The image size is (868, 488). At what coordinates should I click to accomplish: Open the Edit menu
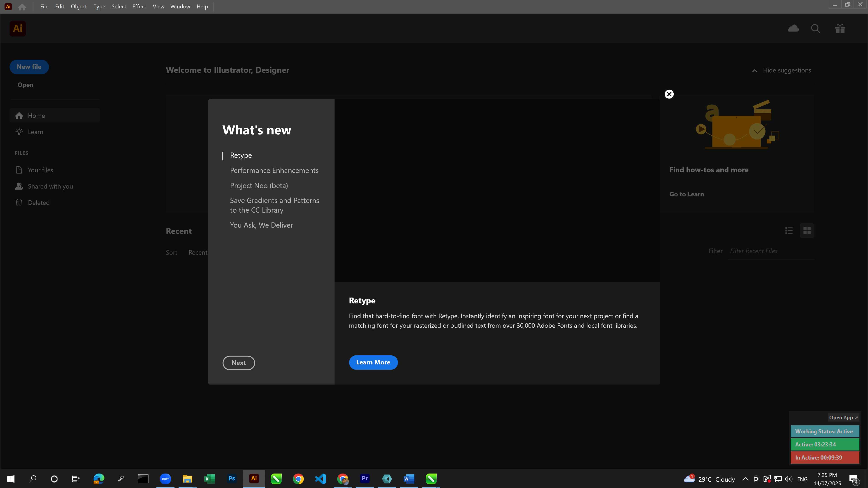click(x=60, y=7)
